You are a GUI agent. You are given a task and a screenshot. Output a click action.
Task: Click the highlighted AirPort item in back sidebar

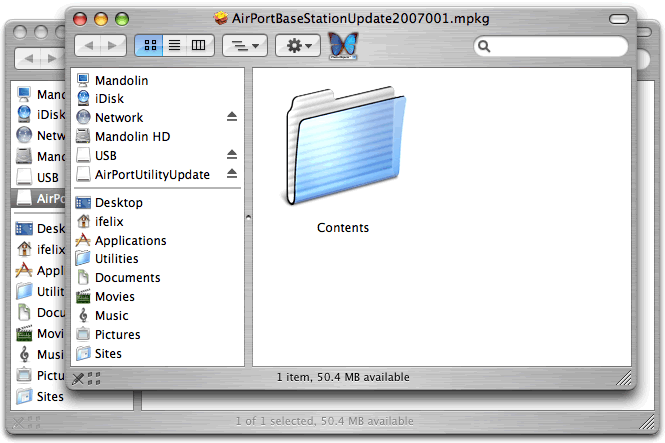click(39, 198)
